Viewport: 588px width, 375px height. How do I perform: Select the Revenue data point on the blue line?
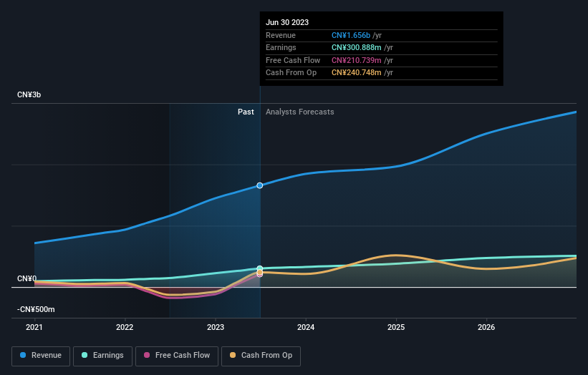click(259, 185)
